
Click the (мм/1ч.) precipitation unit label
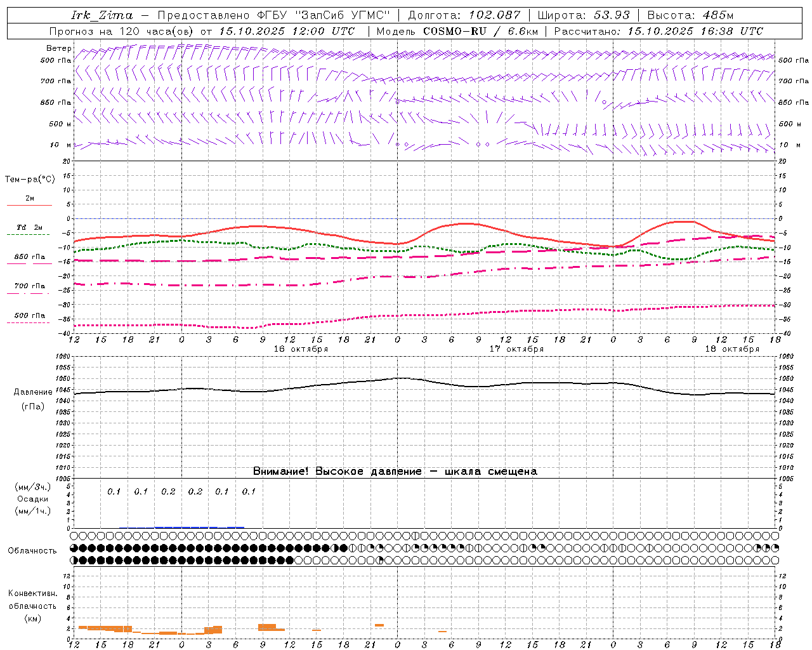[33, 511]
